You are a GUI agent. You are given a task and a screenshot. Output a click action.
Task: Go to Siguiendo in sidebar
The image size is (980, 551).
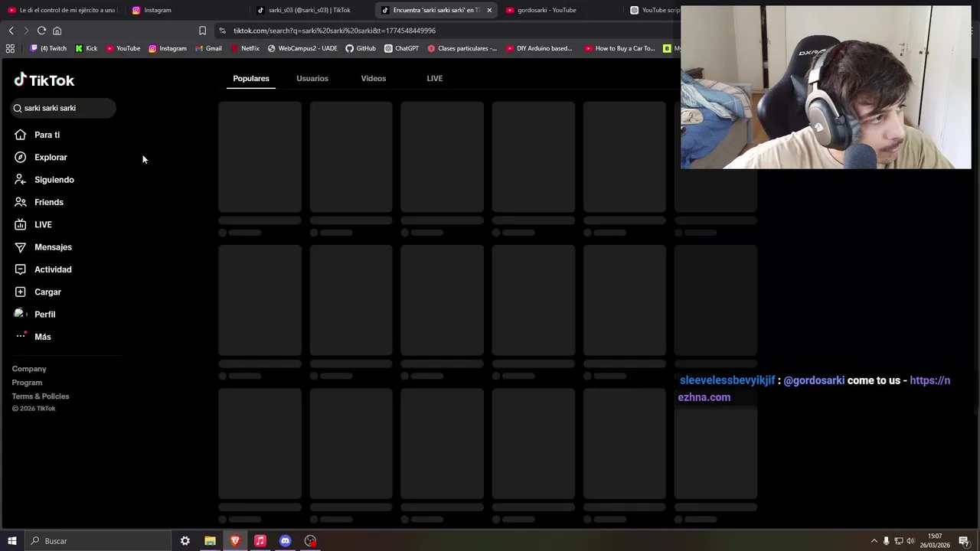[44, 180]
